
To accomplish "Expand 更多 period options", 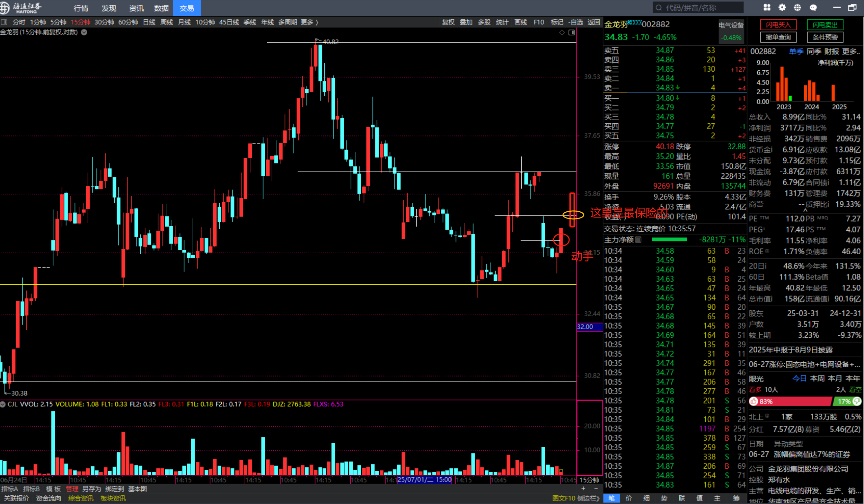I will pyautogui.click(x=309, y=22).
